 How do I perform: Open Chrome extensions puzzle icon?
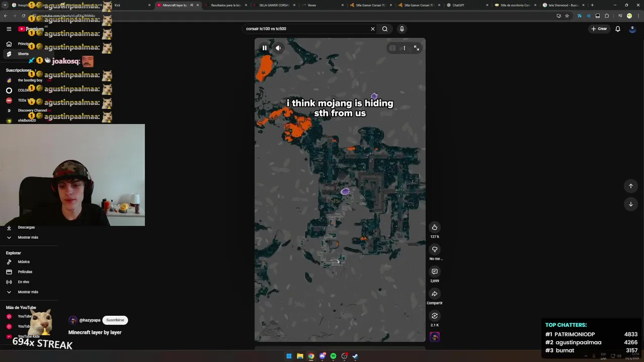pyautogui.click(x=606, y=16)
